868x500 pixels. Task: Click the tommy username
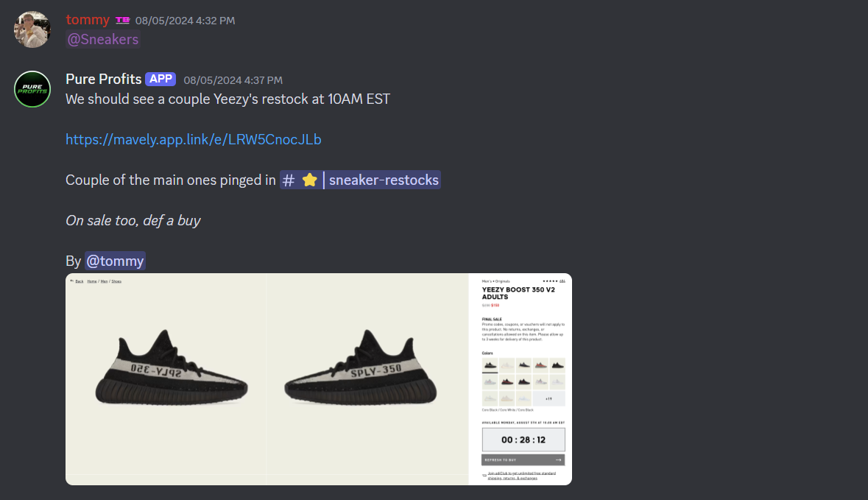click(x=88, y=20)
